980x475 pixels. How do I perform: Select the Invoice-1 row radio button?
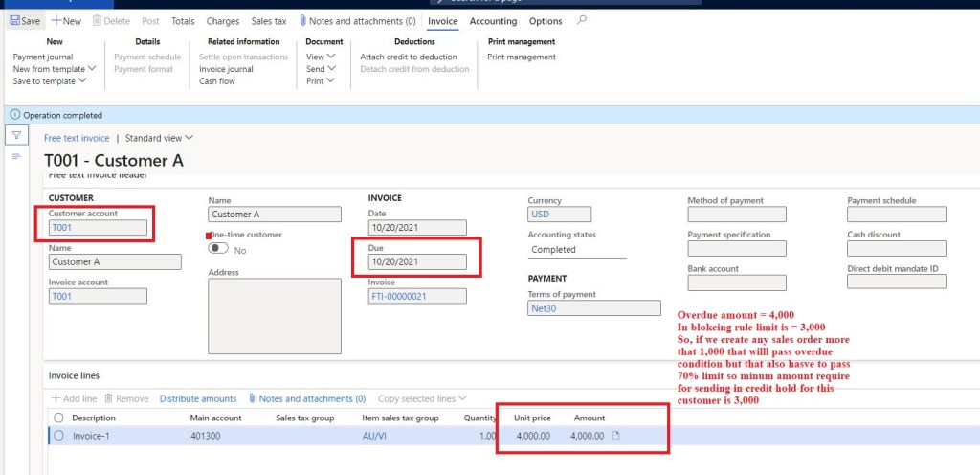coord(59,436)
